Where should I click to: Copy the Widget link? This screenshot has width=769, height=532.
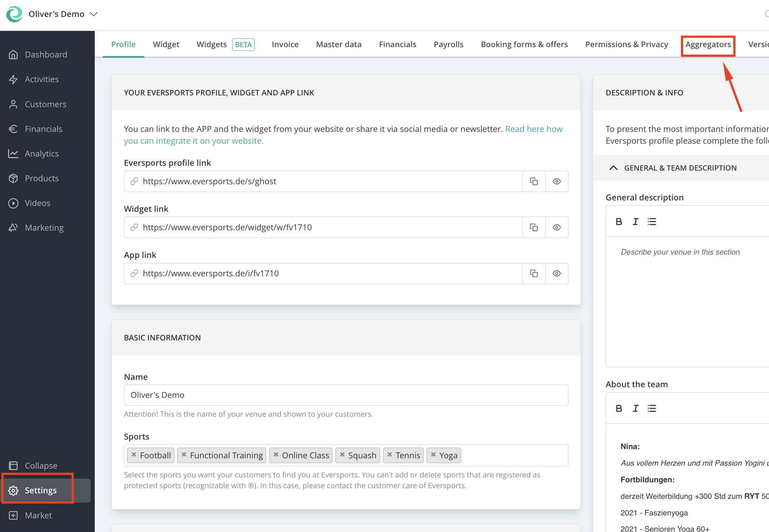pyautogui.click(x=534, y=227)
